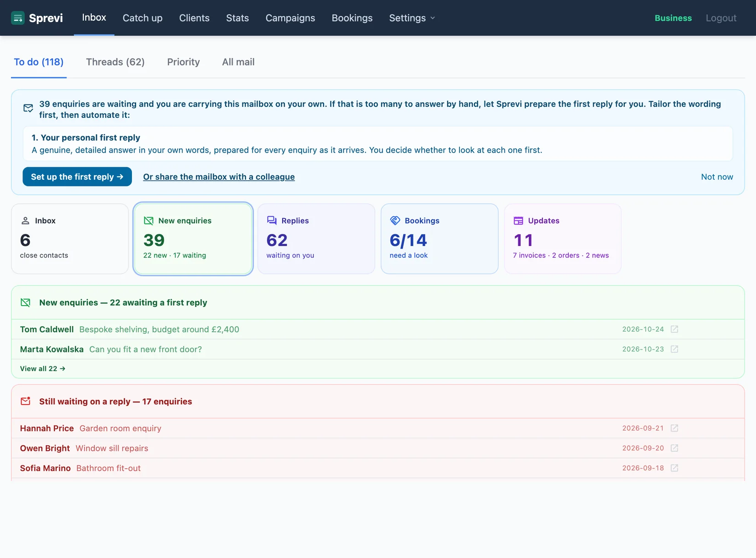
Task: Click the Sprevi logo icon
Action: 18,18
